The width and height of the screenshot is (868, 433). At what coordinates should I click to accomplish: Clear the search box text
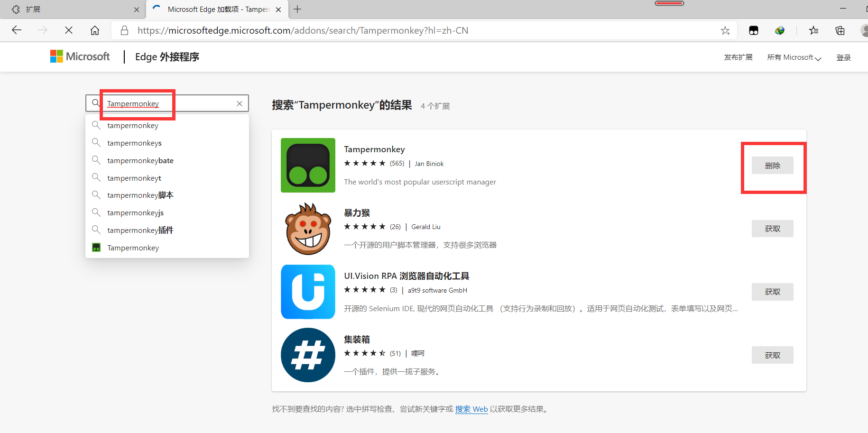(x=240, y=103)
